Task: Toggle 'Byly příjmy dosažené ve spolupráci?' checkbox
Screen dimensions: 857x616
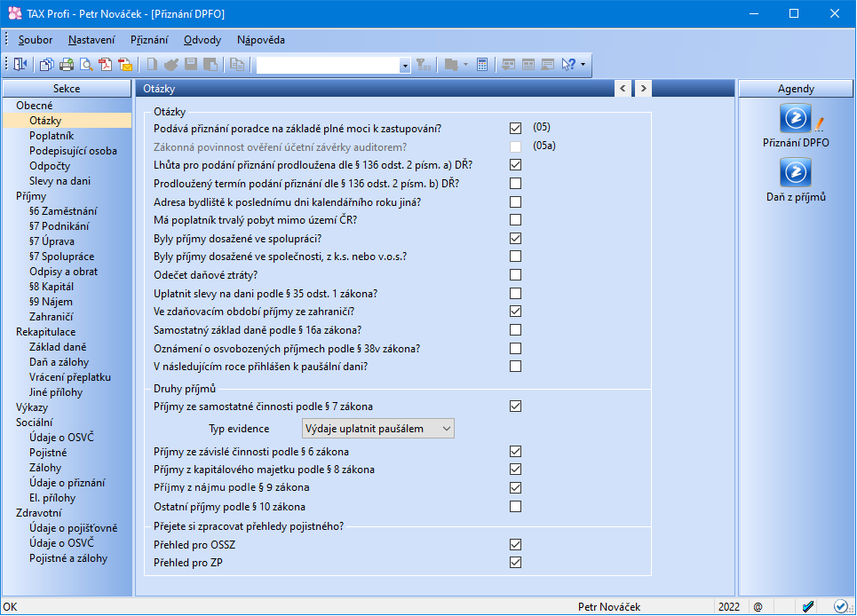Action: point(515,239)
